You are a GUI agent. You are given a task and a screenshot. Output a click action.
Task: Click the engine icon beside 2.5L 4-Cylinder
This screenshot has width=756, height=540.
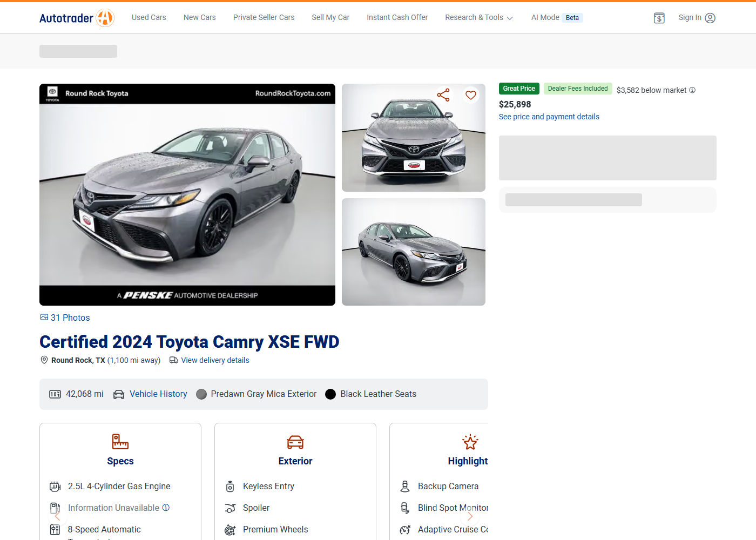55,487
